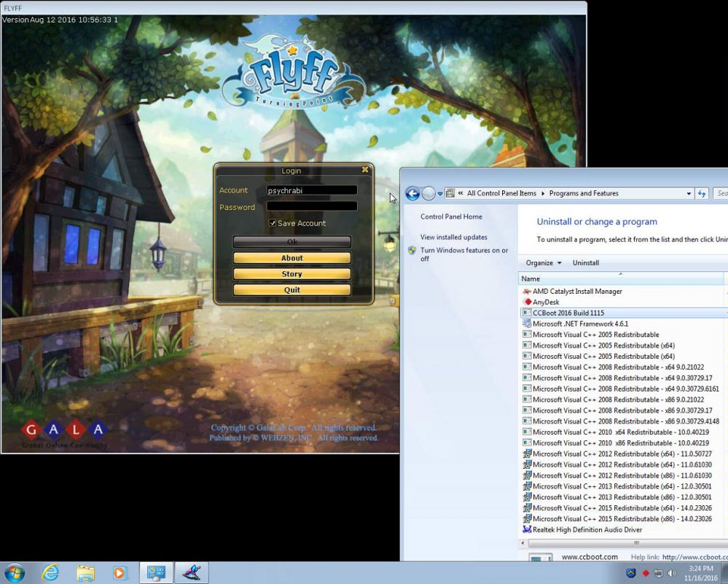
Task: Switch to Control Panel taskbar button
Action: click(156, 572)
